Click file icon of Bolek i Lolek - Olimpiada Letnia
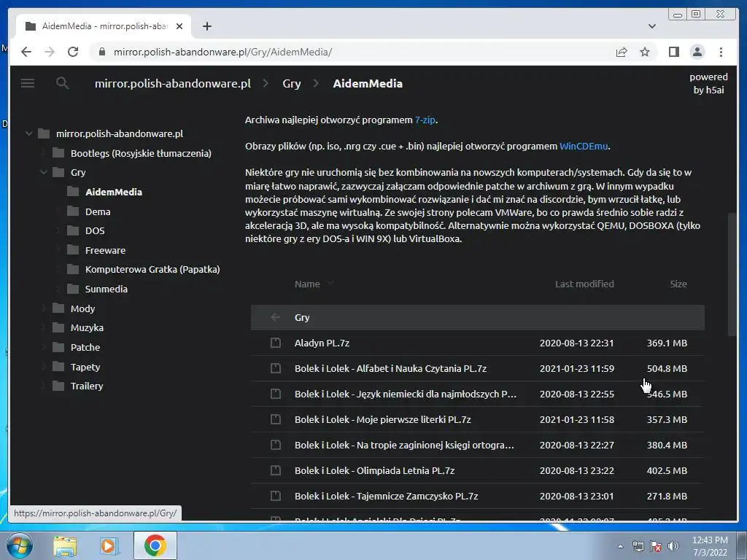Image resolution: width=747 pixels, height=560 pixels. point(275,470)
